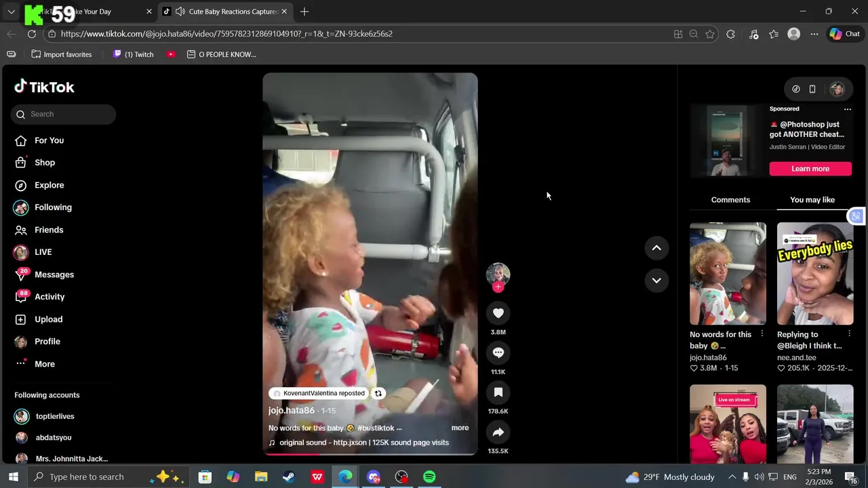This screenshot has height=488, width=868.
Task: Switch to the You may like tab
Action: [x=812, y=200]
